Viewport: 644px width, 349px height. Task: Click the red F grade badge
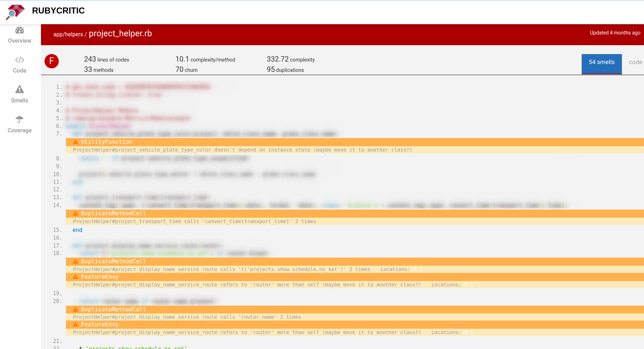coord(52,61)
